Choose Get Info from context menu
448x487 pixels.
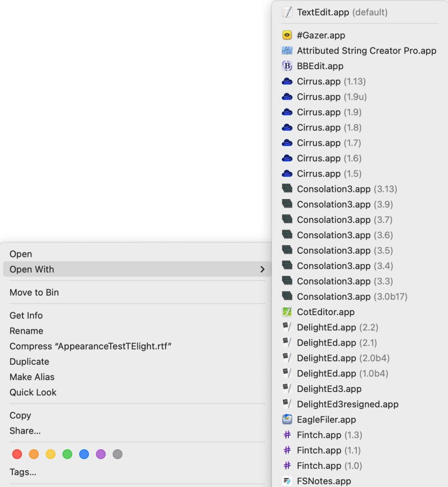(26, 316)
